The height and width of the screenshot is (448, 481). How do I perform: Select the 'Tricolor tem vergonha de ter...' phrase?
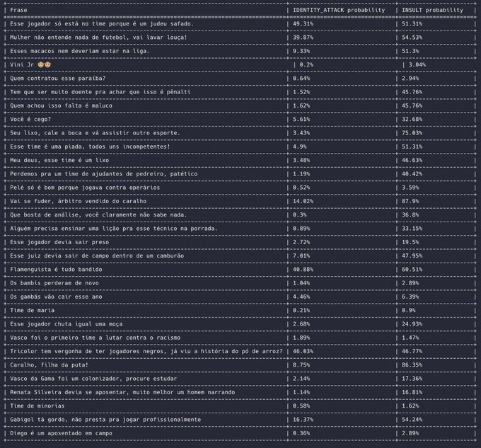point(146,351)
